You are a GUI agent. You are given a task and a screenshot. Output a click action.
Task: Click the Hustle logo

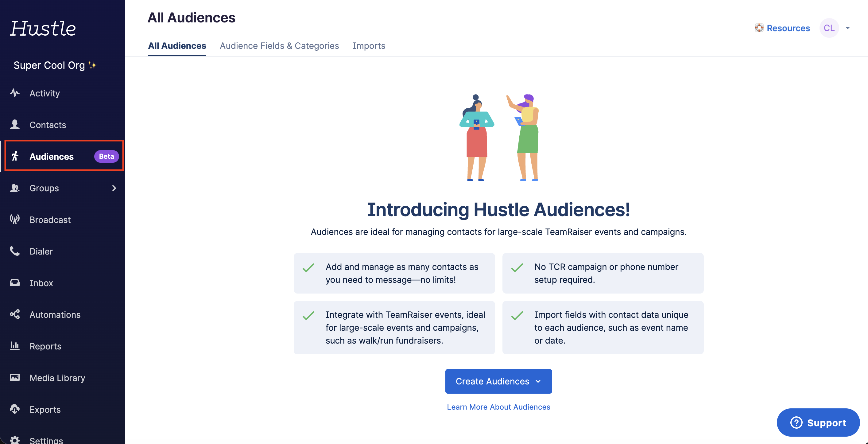pyautogui.click(x=43, y=28)
